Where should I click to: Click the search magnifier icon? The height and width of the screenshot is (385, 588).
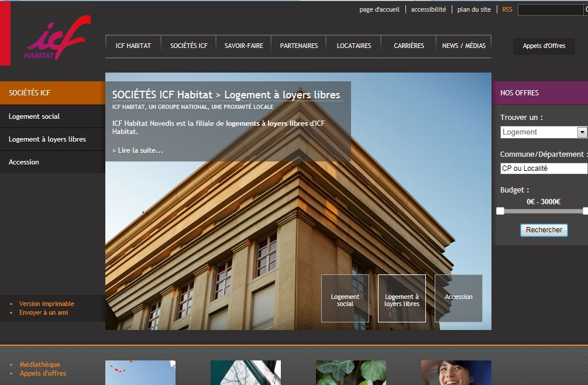tap(586, 10)
